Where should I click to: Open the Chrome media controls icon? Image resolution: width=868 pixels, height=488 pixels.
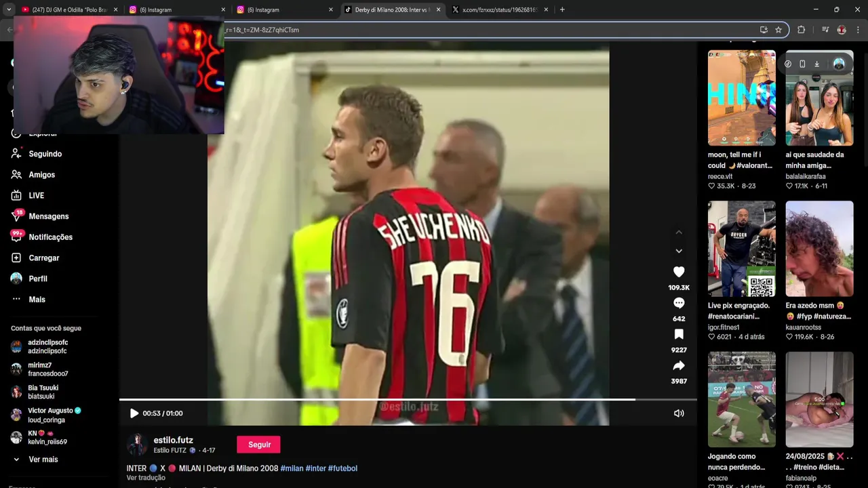point(825,30)
